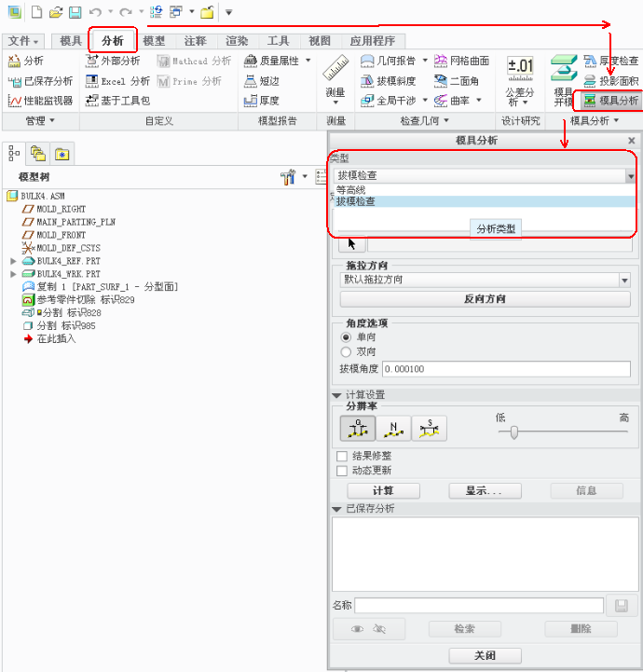The width and height of the screenshot is (643, 672).
Task: Switch to the 视图 ribbon tab
Action: click(x=320, y=41)
